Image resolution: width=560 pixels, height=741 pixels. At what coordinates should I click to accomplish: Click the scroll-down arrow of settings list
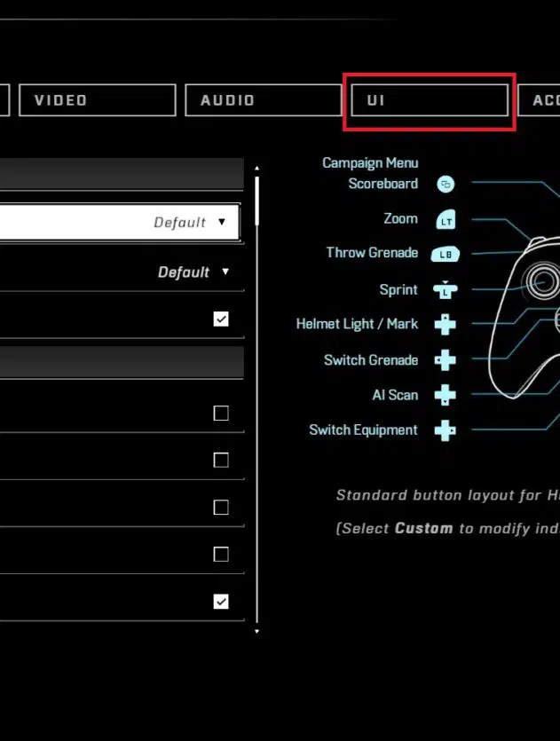(257, 631)
